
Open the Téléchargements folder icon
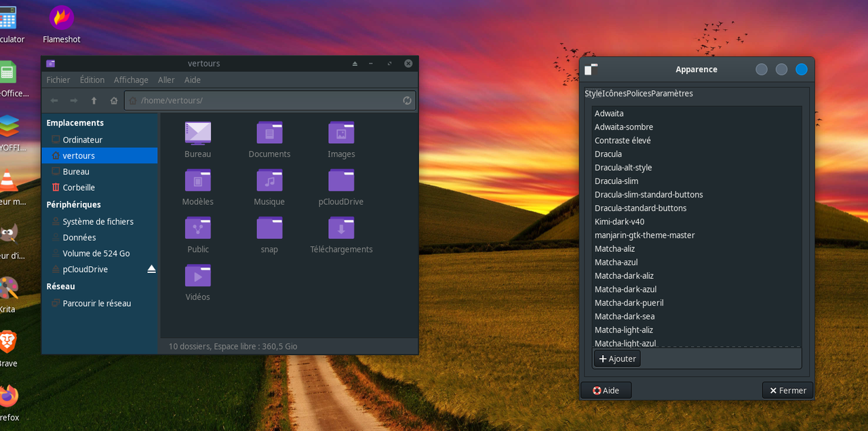(341, 228)
